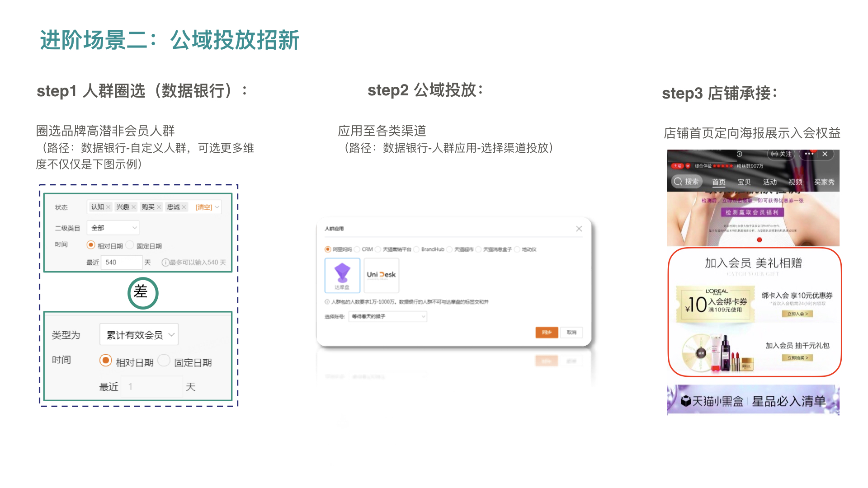
Task: Close the 人群应用 dialog
Action: 579,229
